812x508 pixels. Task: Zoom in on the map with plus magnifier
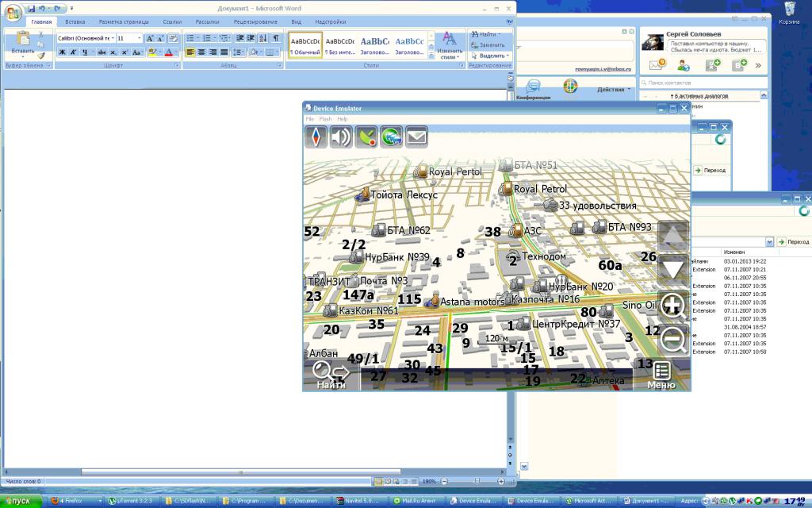(x=673, y=306)
